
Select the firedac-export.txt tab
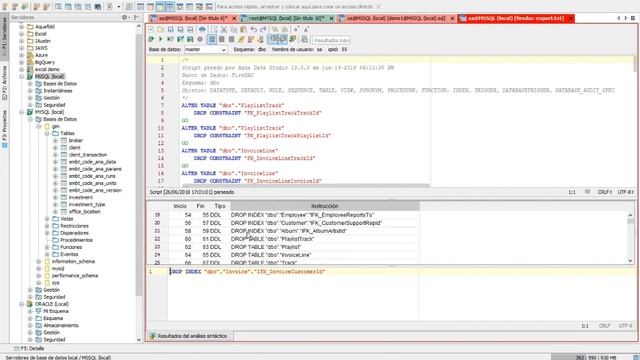[x=516, y=18]
